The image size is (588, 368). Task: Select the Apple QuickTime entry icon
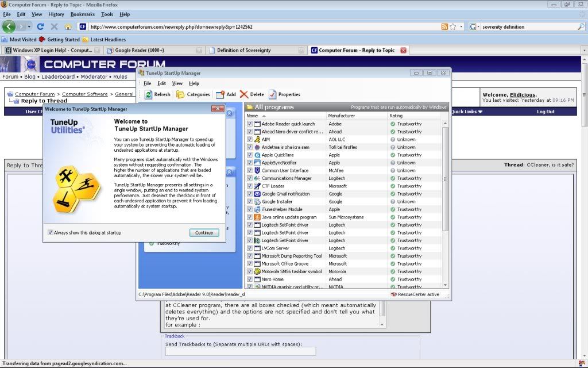pos(257,155)
